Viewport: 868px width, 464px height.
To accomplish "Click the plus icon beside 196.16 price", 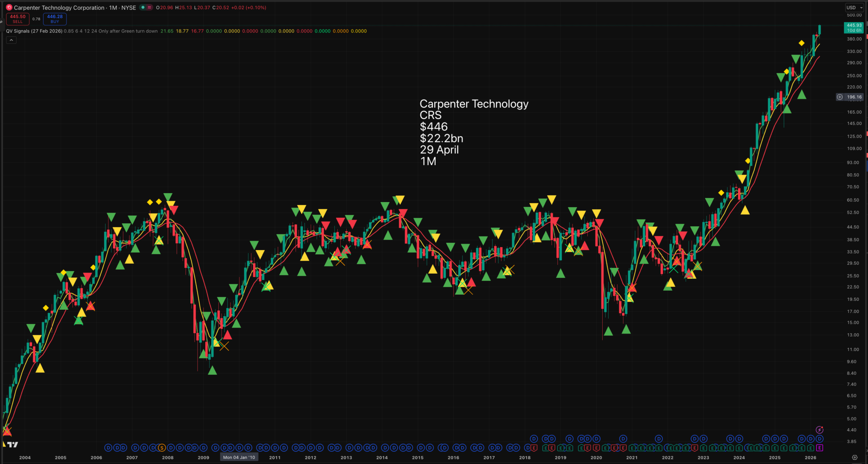I will tap(840, 97).
